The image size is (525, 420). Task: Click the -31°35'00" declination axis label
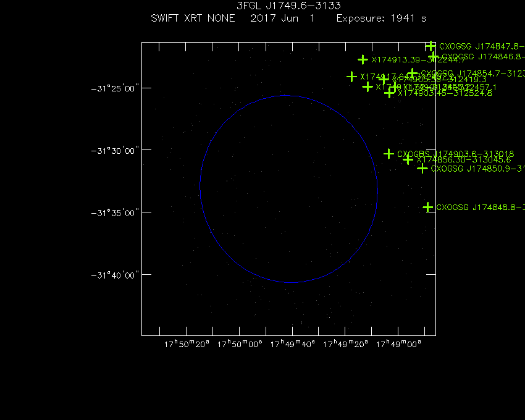click(x=115, y=213)
